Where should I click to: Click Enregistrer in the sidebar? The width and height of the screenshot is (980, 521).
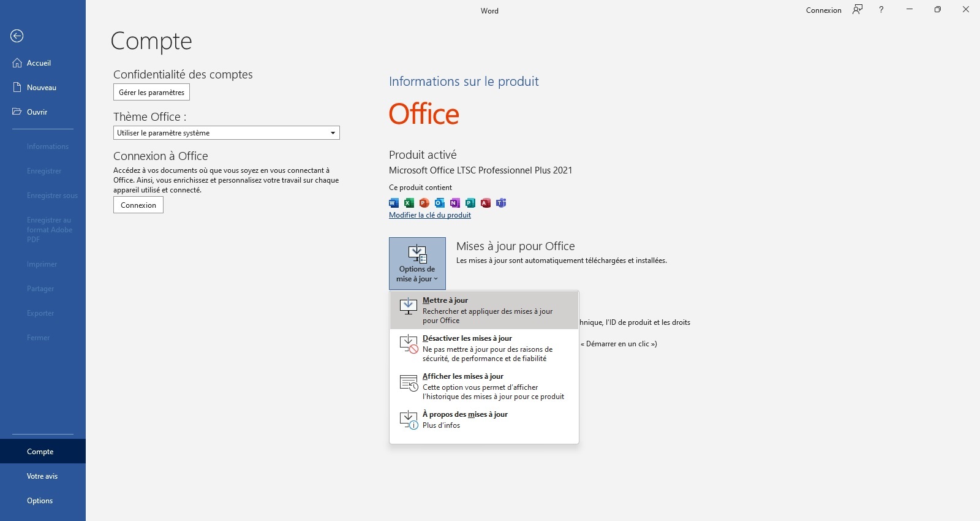click(43, 171)
